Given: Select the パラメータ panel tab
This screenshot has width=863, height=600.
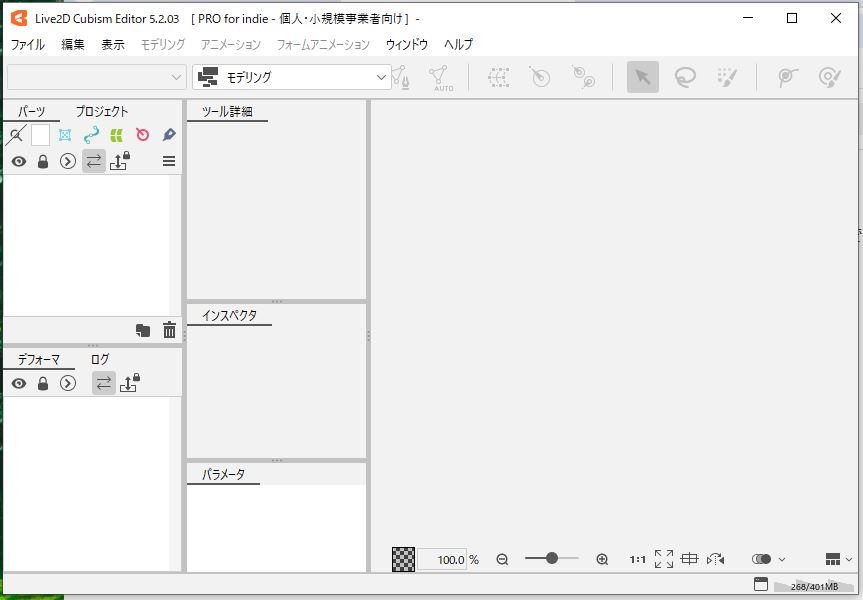Looking at the screenshot, I should point(223,474).
